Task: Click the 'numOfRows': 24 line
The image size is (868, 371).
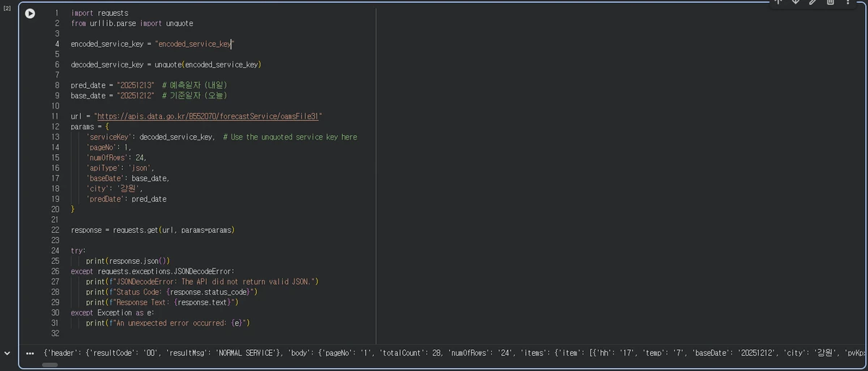Action: click(x=117, y=158)
